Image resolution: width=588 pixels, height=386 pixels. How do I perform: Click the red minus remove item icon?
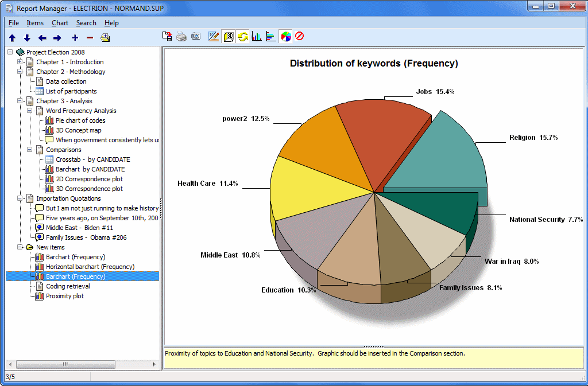pyautogui.click(x=90, y=38)
